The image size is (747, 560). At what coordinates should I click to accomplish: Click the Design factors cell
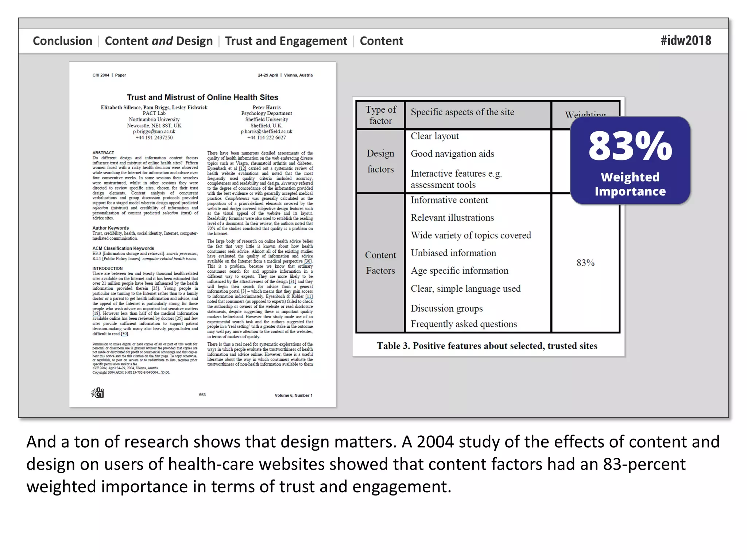coord(380,161)
